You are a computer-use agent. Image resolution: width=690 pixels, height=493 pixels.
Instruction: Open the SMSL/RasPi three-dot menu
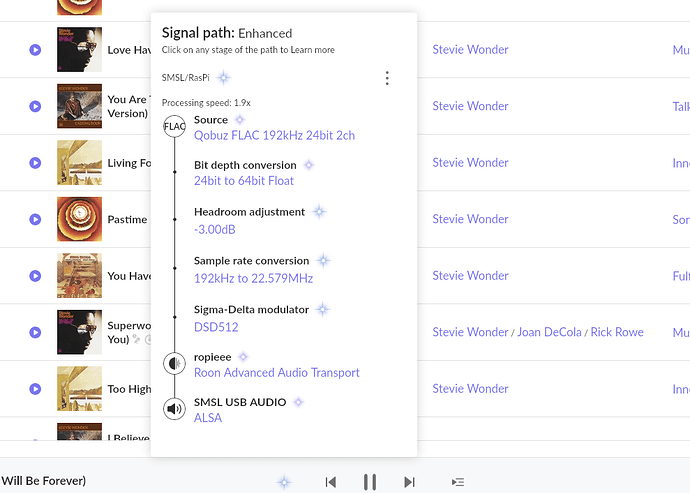(387, 78)
